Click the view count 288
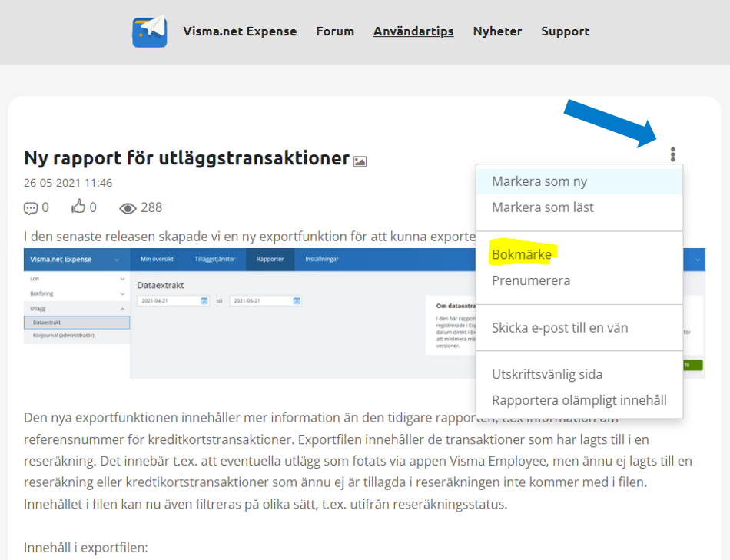The height and width of the screenshot is (560, 730). coord(152,207)
